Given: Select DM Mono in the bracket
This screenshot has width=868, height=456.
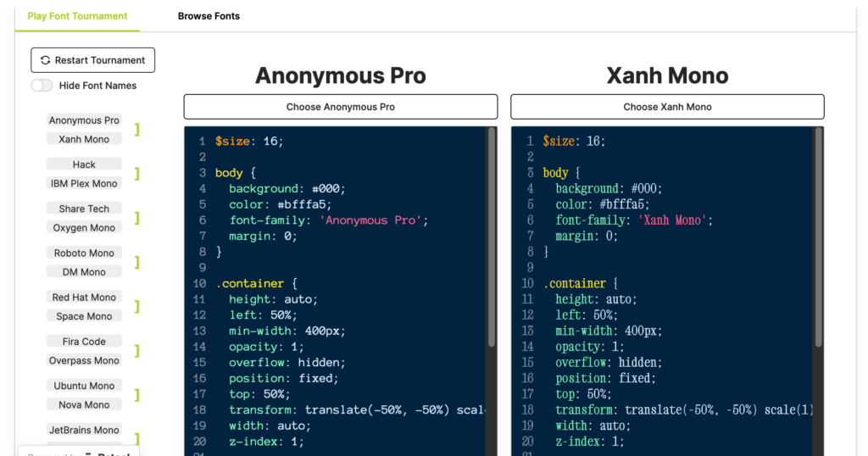Looking at the screenshot, I should pyautogui.click(x=84, y=272).
